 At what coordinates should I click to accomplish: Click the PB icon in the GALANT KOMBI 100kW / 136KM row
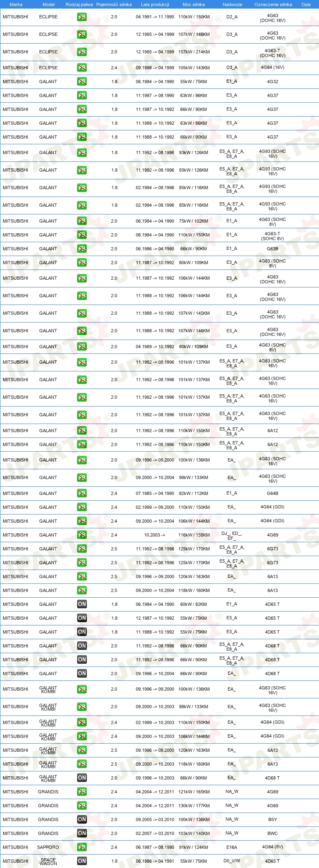click(x=82, y=689)
